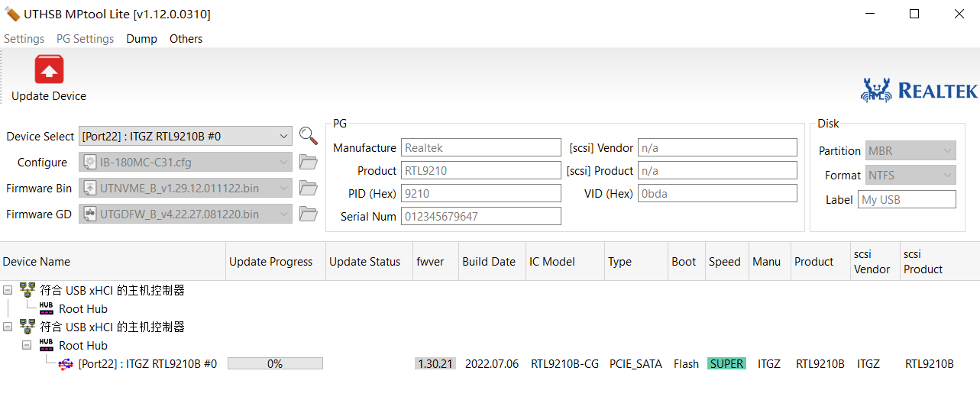The width and height of the screenshot is (980, 403).
Task: Click the VID (Hex) field
Action: click(x=717, y=193)
